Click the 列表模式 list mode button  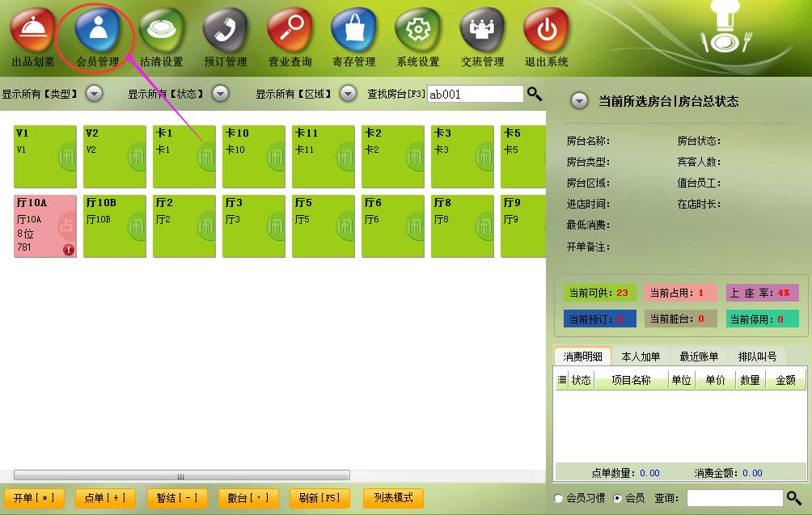[x=393, y=498]
